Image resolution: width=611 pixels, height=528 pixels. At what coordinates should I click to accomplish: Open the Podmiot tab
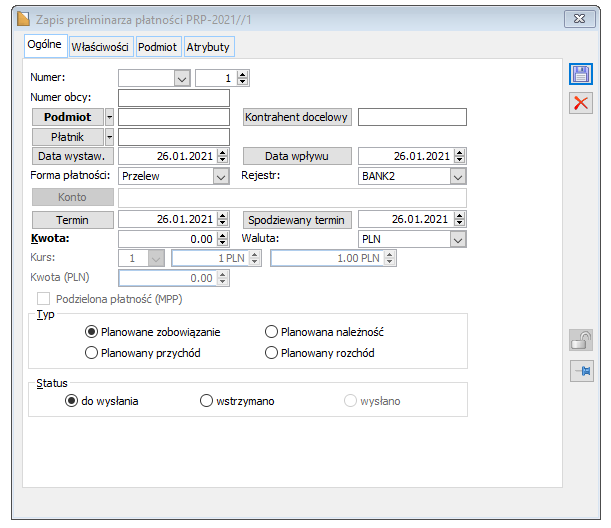tap(158, 47)
